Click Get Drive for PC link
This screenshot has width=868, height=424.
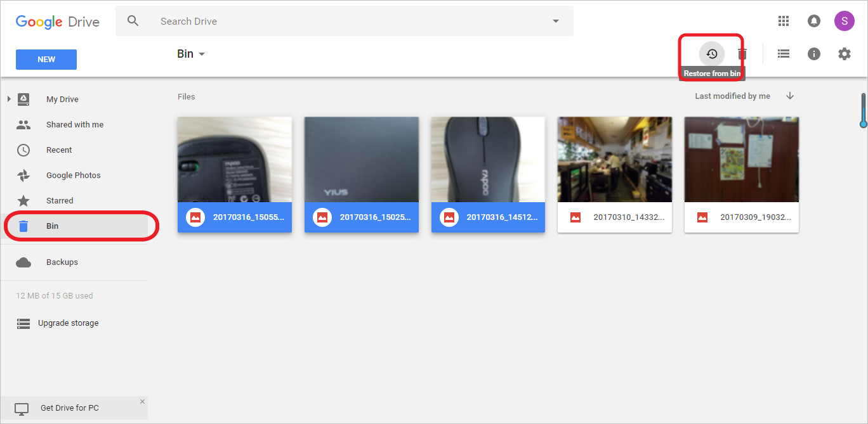point(70,408)
